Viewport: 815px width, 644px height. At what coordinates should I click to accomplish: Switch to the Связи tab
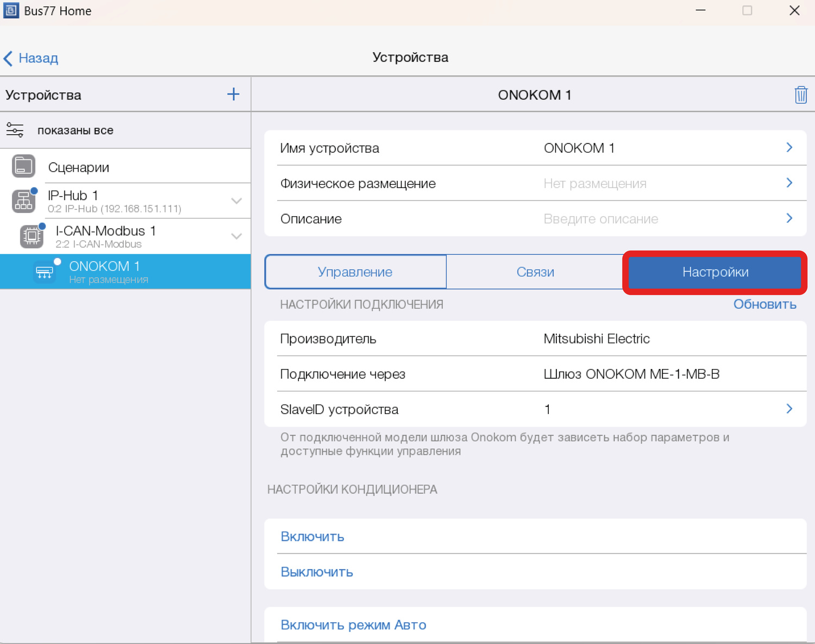(x=535, y=272)
